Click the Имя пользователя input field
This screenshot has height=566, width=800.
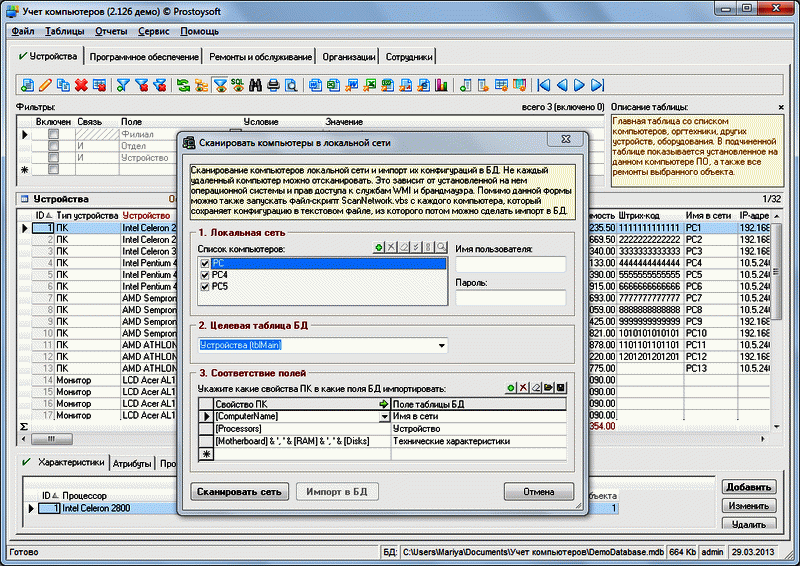click(510, 264)
